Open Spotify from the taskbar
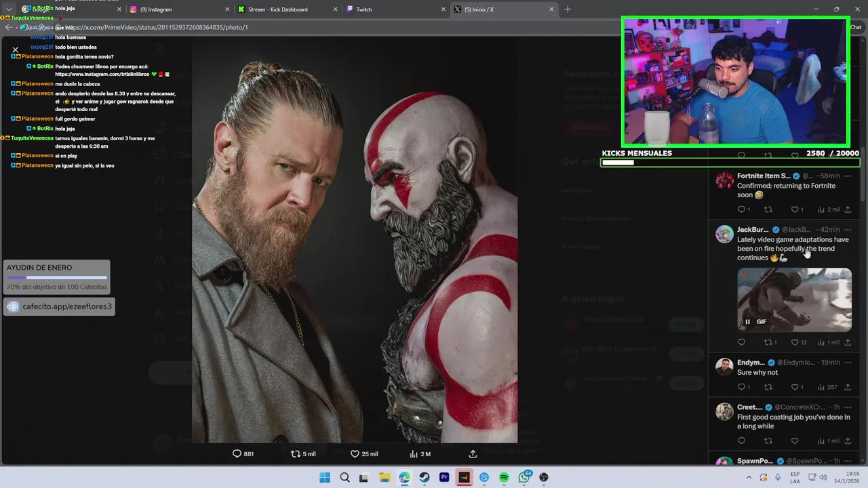The image size is (868, 488). [504, 477]
